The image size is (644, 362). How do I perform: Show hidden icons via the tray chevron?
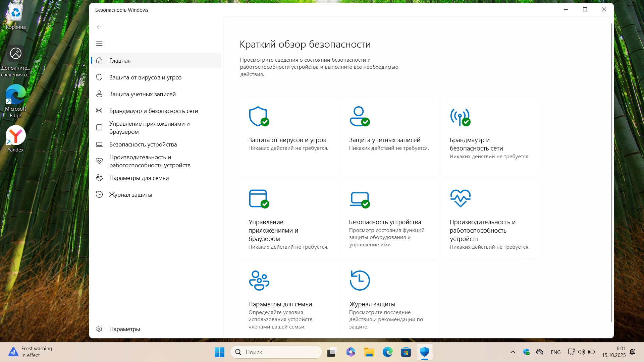click(x=513, y=352)
